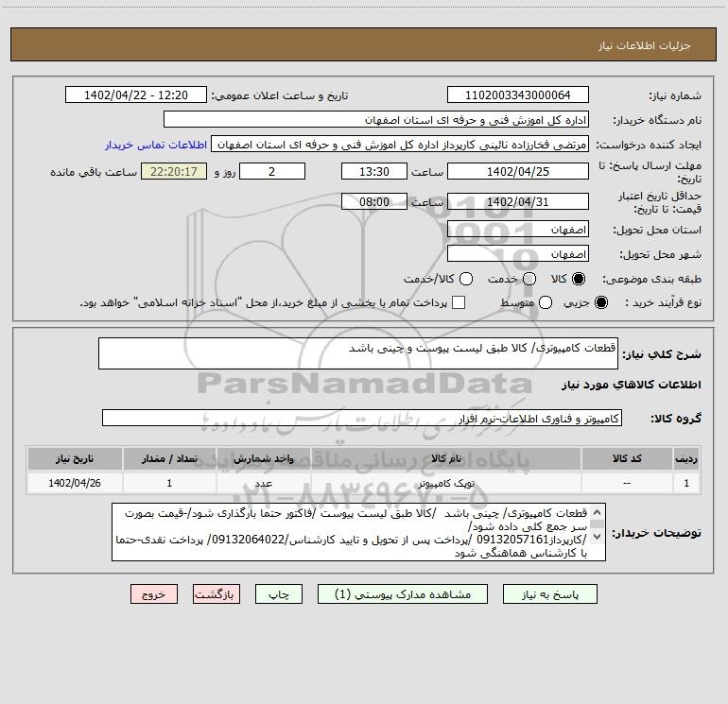Select the جزیی purchase type radio
The width and height of the screenshot is (728, 704).
(601, 302)
